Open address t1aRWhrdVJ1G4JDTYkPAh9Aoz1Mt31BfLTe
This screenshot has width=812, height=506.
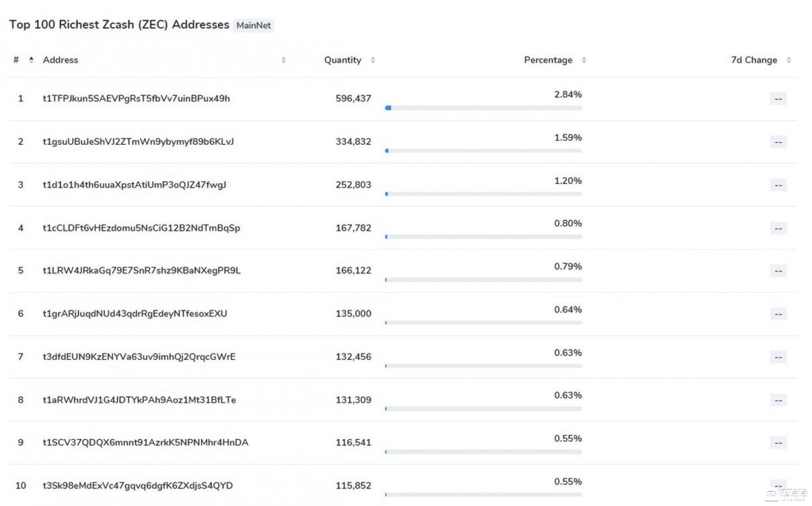tap(139, 400)
